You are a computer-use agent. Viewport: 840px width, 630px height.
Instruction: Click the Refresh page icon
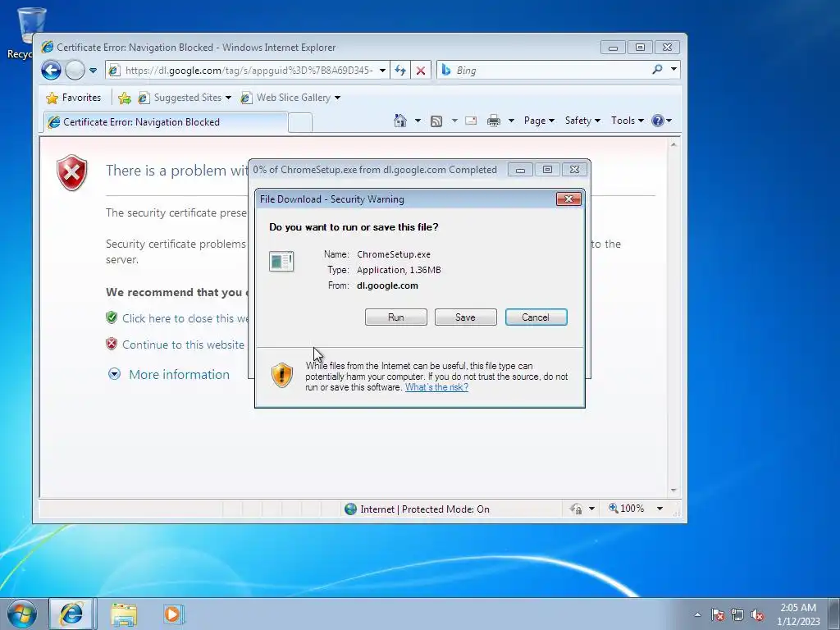pos(400,71)
